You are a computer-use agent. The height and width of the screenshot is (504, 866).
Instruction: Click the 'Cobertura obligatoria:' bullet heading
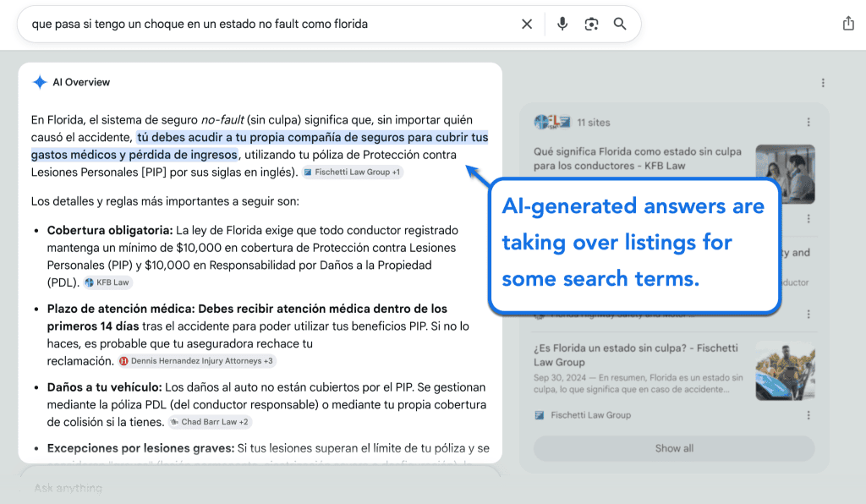click(110, 230)
